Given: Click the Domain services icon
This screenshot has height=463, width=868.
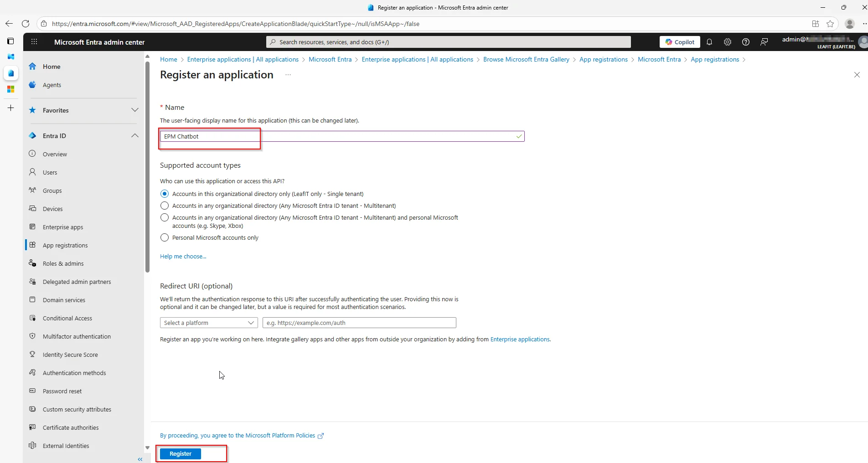Looking at the screenshot, I should coord(32,299).
